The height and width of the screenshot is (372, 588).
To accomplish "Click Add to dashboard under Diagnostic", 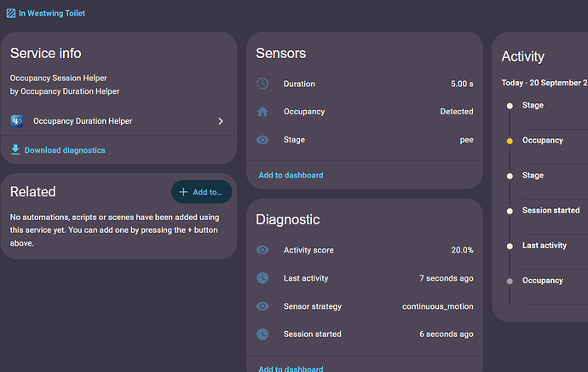I will [x=291, y=369].
